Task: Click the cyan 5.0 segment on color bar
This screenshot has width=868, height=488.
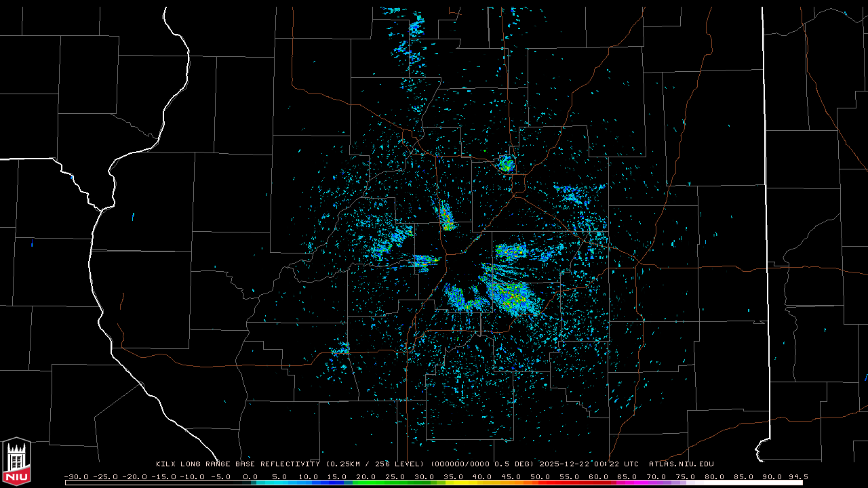Action: [x=279, y=483]
